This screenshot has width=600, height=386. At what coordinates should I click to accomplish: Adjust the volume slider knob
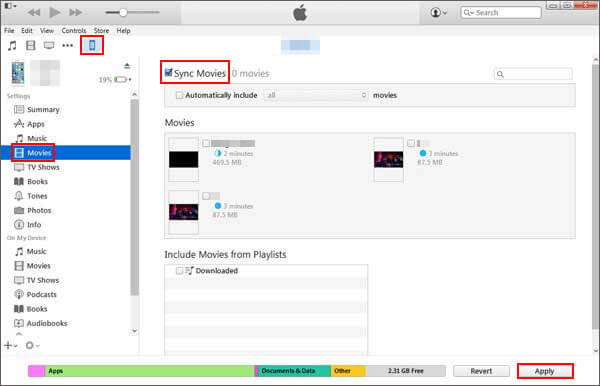point(123,13)
